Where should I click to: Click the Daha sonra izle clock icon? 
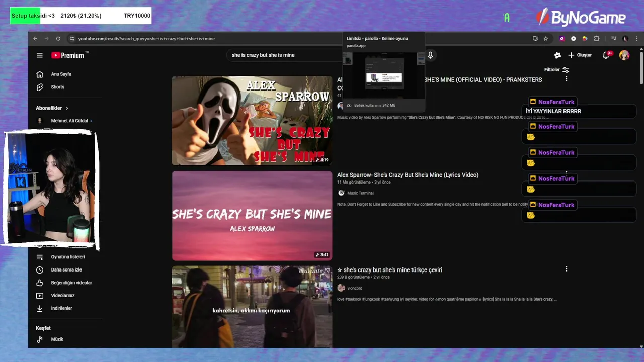coord(40,270)
